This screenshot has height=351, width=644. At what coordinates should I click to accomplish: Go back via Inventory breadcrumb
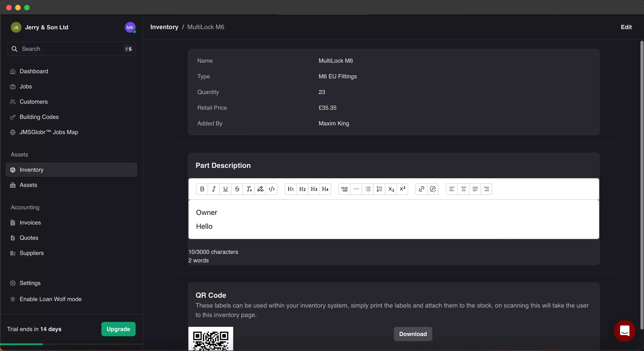(x=164, y=27)
